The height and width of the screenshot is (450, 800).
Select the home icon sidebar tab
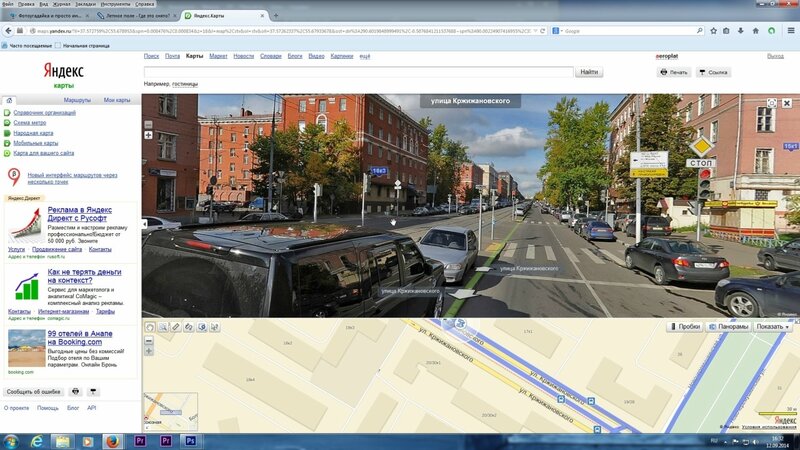click(x=9, y=100)
